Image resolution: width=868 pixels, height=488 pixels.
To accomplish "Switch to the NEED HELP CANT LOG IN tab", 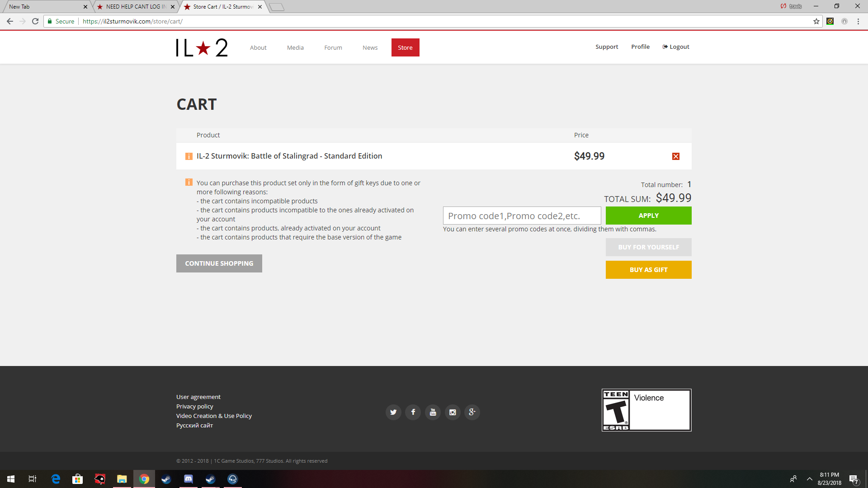I will click(136, 7).
